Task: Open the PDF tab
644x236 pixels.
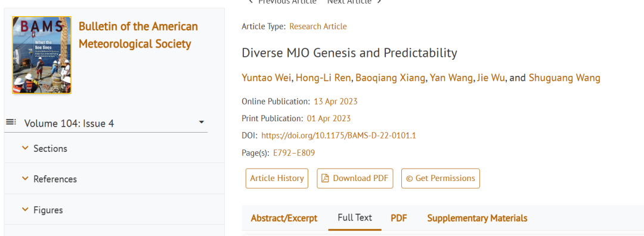Action: [x=399, y=218]
